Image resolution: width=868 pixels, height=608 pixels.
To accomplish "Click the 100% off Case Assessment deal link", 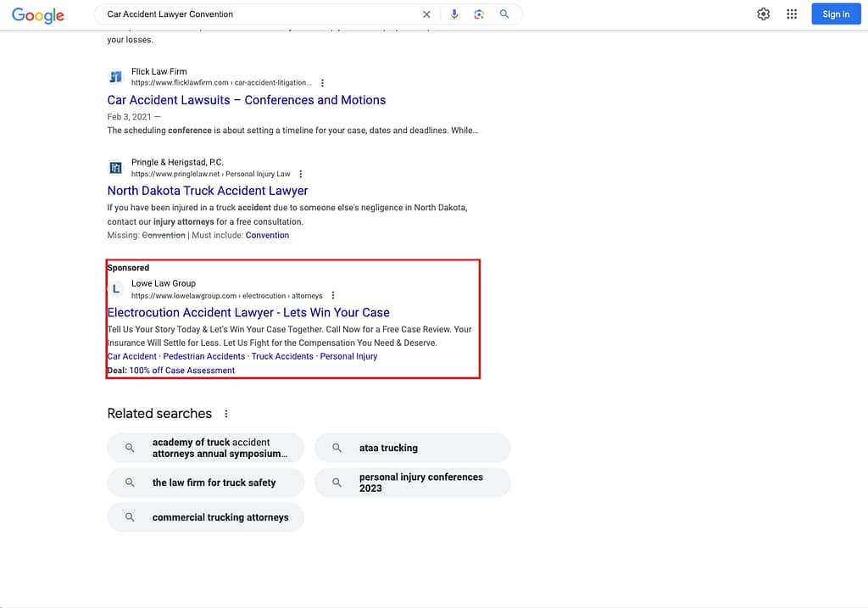I will [182, 371].
